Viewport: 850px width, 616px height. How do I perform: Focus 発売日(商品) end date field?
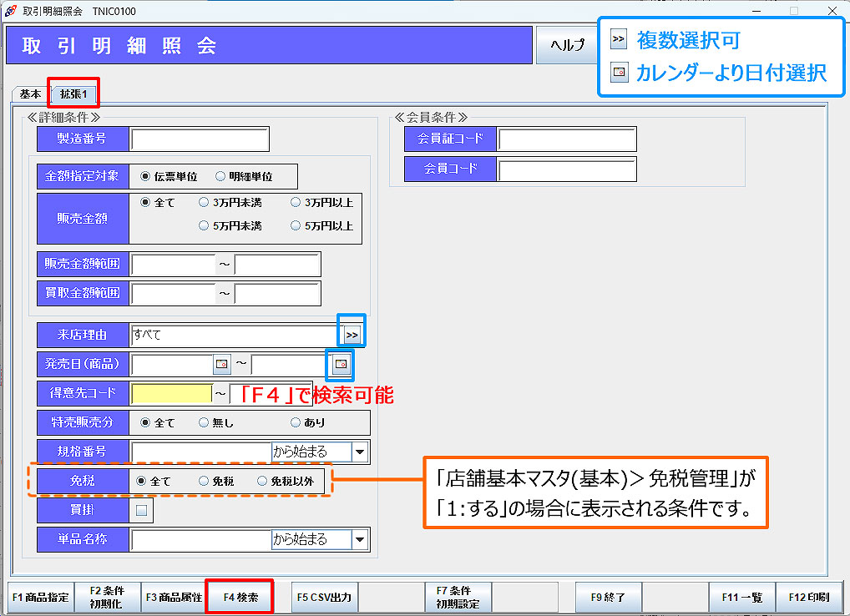pos(291,364)
